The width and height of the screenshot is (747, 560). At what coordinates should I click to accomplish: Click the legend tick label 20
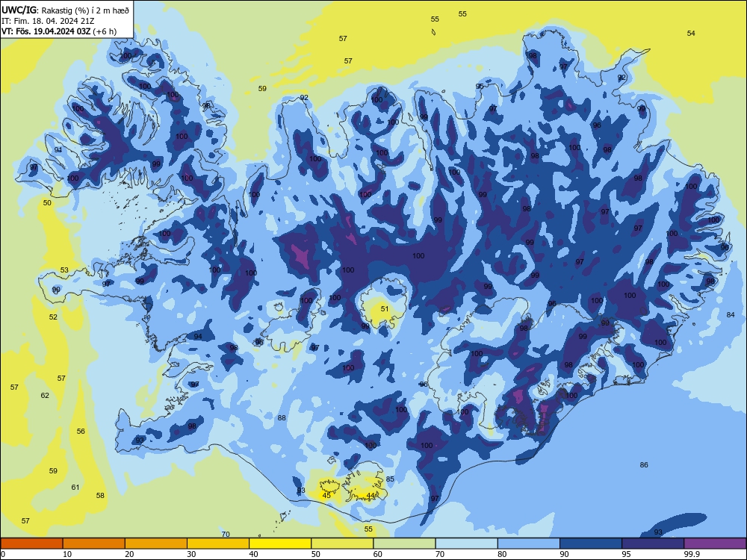129,554
